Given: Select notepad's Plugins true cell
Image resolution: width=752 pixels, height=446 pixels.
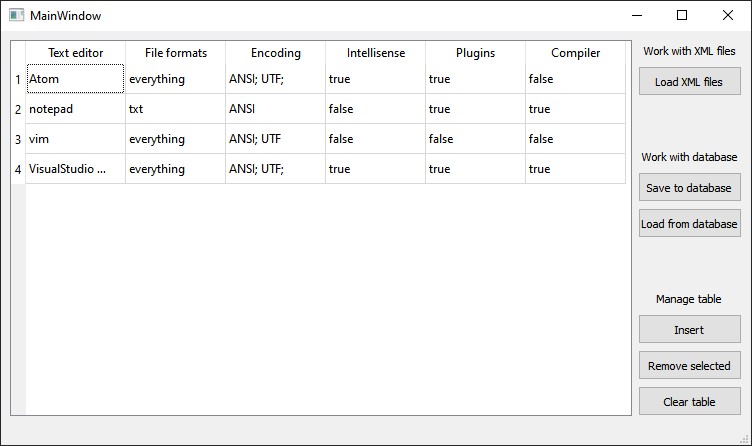Looking at the screenshot, I should point(475,109).
